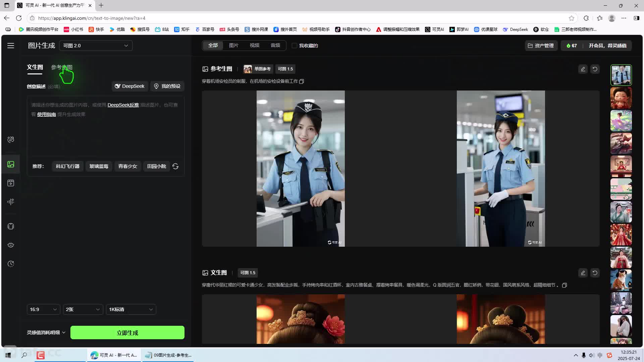This screenshot has width=644, height=362.
Task: Expand 灵感值消耗明细 details
Action: coord(46,333)
